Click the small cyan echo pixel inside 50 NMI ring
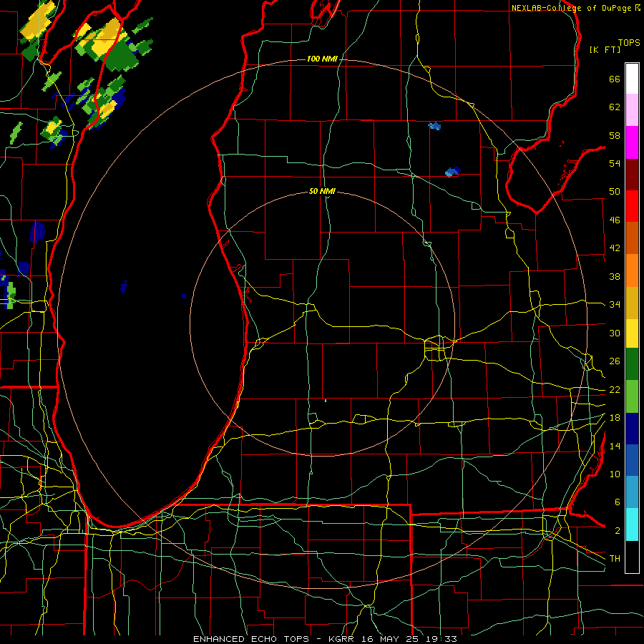 (x=326, y=401)
